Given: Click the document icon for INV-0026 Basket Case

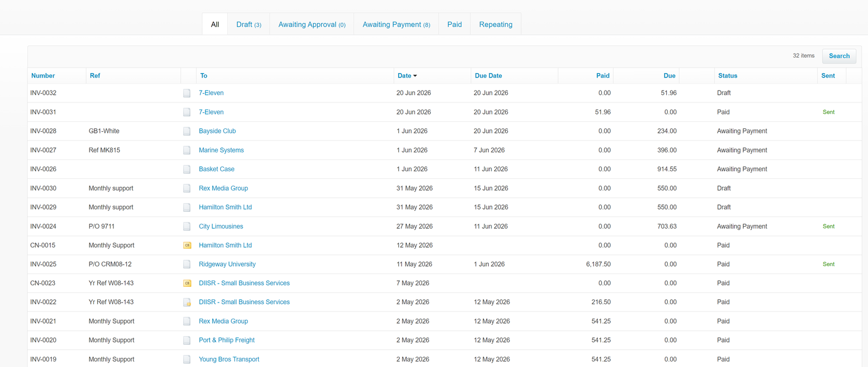Looking at the screenshot, I should (187, 169).
